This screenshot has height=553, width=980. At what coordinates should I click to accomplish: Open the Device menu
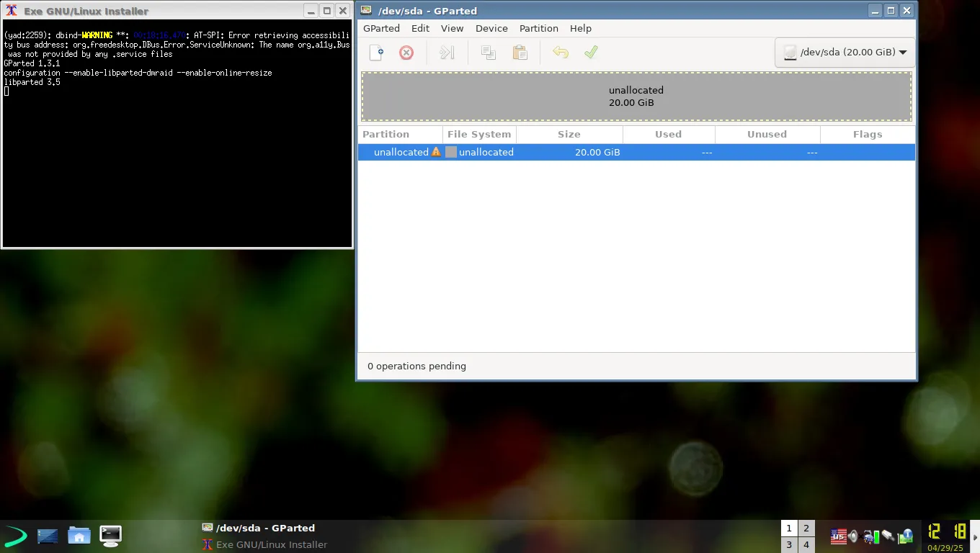click(491, 28)
